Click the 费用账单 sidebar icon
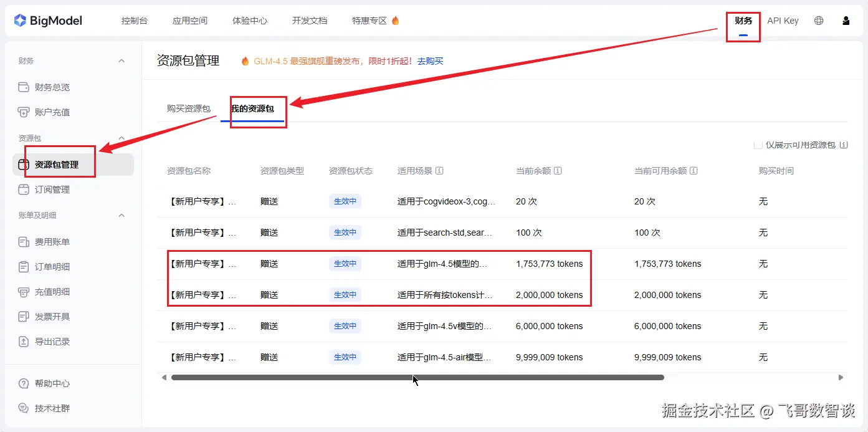The image size is (868, 432). tap(24, 242)
